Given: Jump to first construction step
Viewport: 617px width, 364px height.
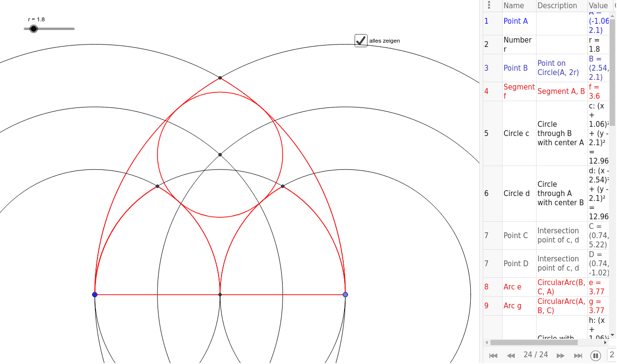Looking at the screenshot, I should (493, 356).
